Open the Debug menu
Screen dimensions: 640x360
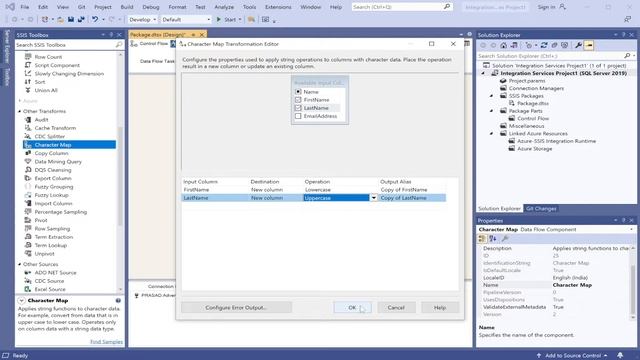point(151,7)
